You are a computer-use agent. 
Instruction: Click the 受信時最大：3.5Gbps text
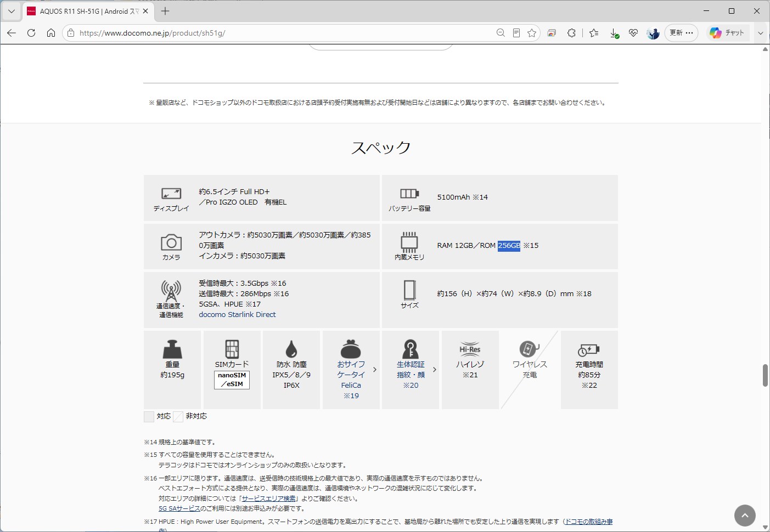pos(234,283)
